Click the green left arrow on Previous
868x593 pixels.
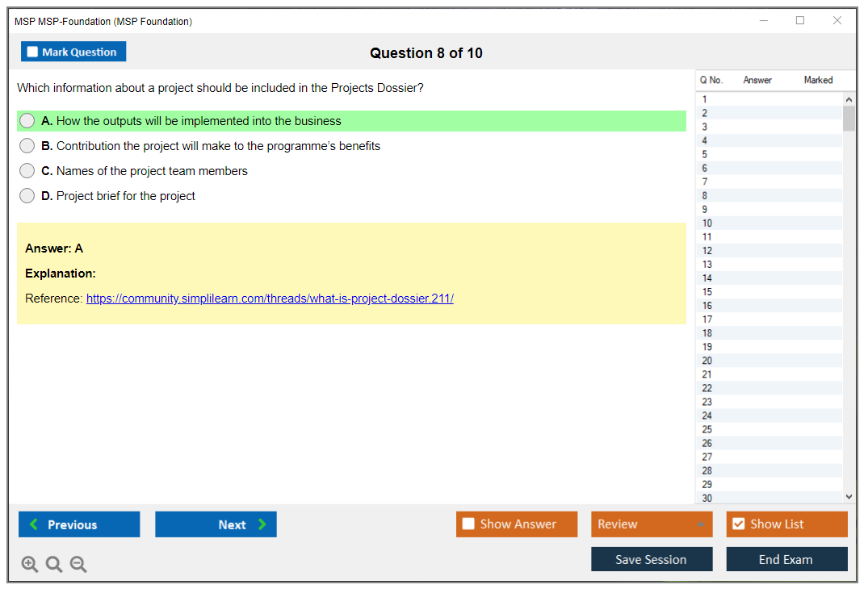click(x=34, y=524)
